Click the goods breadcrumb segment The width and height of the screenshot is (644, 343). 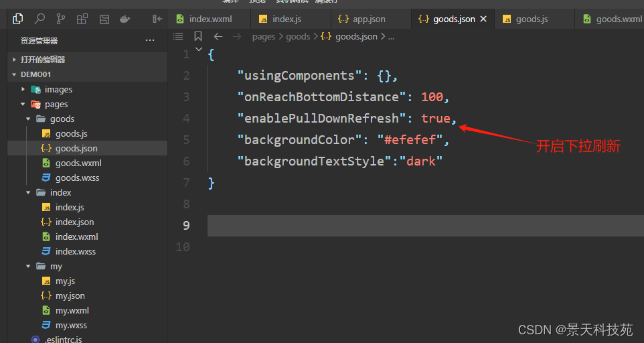(x=298, y=37)
